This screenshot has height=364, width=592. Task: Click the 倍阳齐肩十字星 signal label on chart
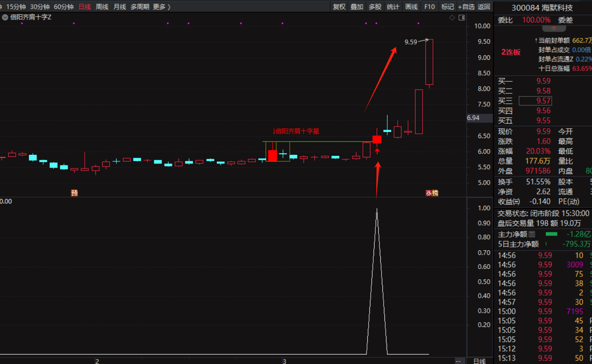(x=296, y=131)
